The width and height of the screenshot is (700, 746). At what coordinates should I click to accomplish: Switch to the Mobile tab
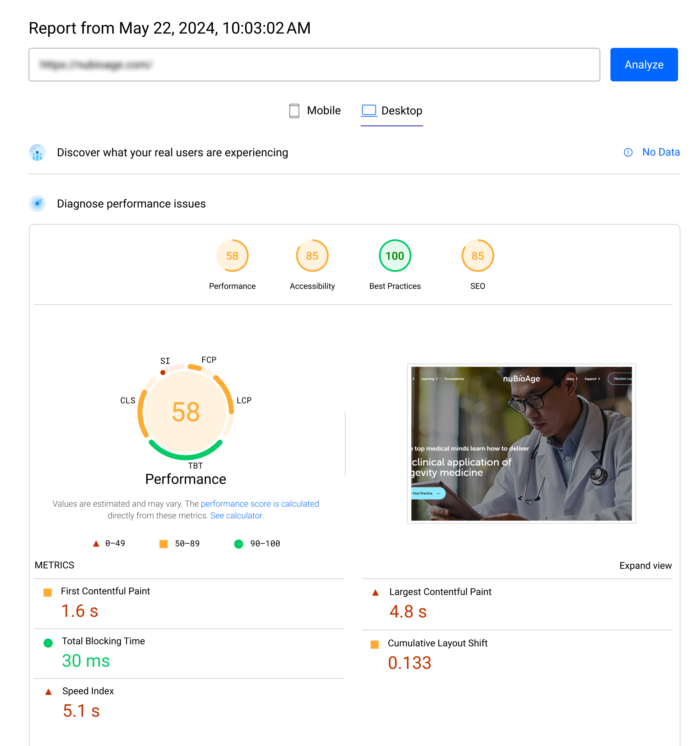point(315,111)
